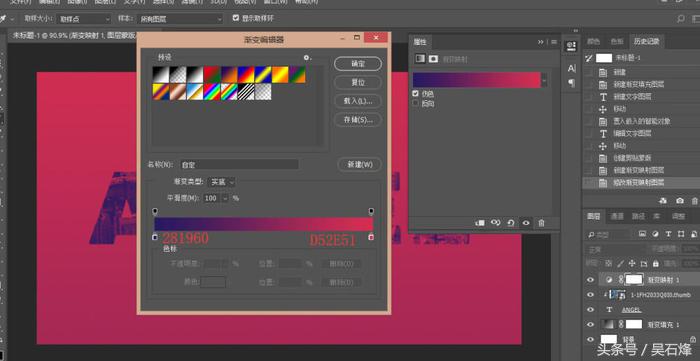Screen dimensions: 700x361
Task: Toggle the 仿色 dither checkbox
Action: [x=416, y=94]
